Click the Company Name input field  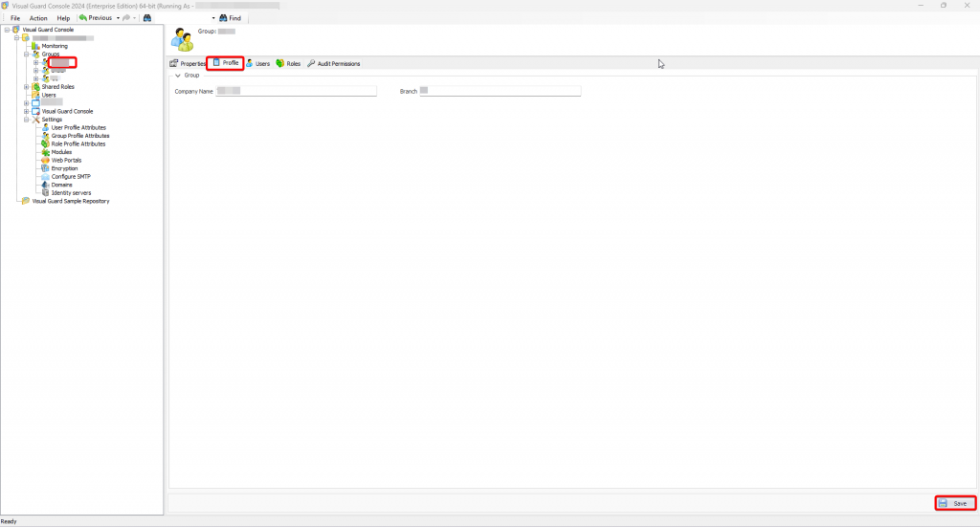(x=297, y=91)
